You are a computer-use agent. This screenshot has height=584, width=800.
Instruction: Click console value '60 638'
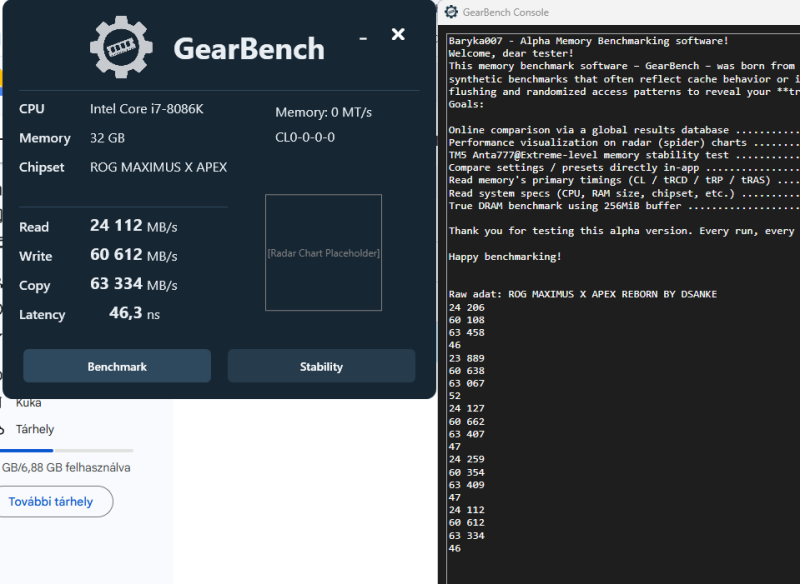coord(467,370)
